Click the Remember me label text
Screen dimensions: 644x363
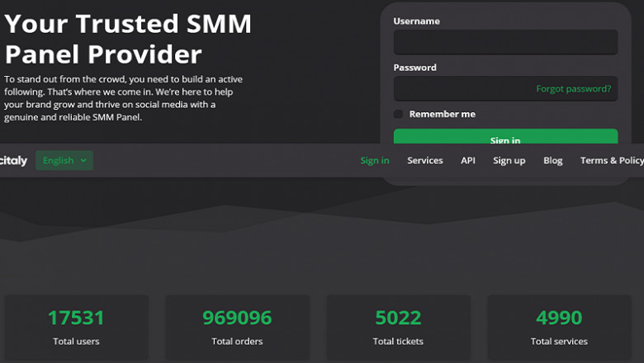coord(443,114)
